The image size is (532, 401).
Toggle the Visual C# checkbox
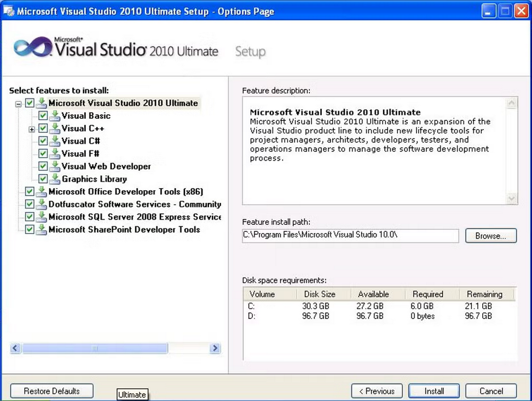click(x=43, y=141)
